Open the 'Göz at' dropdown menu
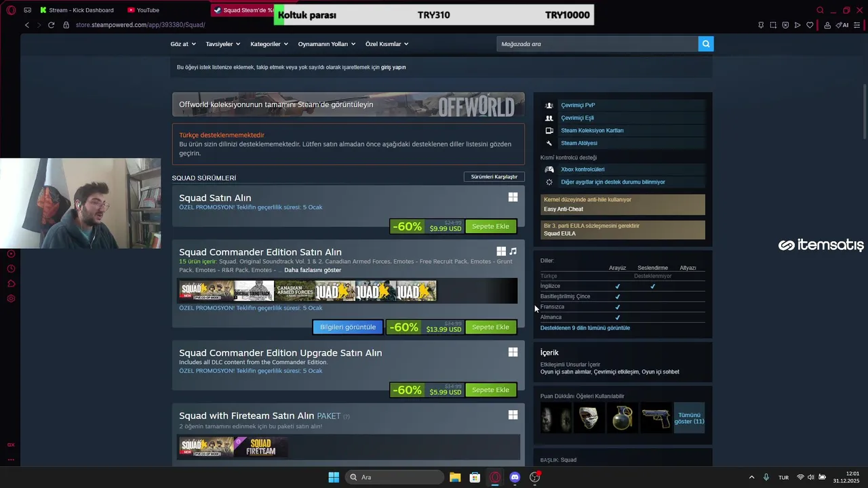Screen dimensions: 868x488 (x=183, y=44)
